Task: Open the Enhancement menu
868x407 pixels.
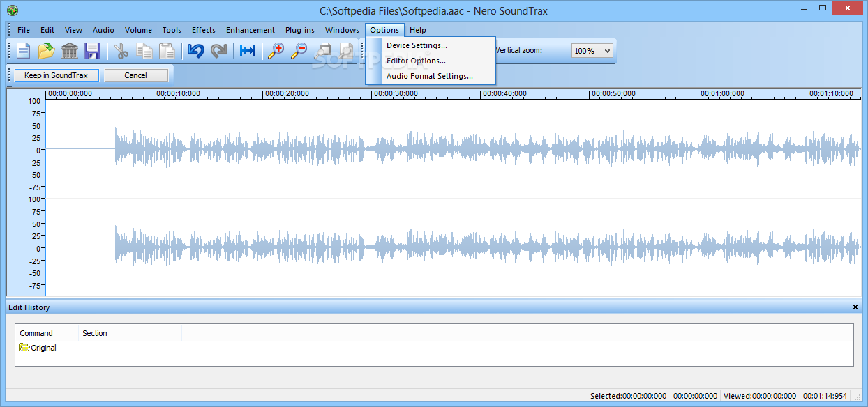Action: click(250, 30)
